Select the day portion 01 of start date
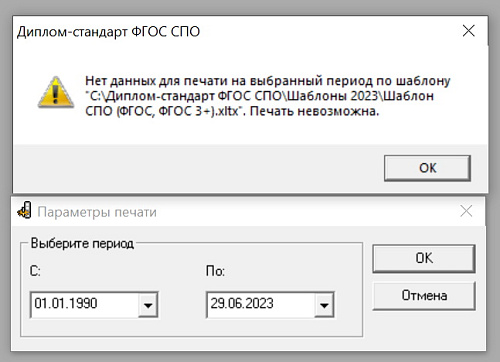This screenshot has height=362, width=500. tap(40, 303)
